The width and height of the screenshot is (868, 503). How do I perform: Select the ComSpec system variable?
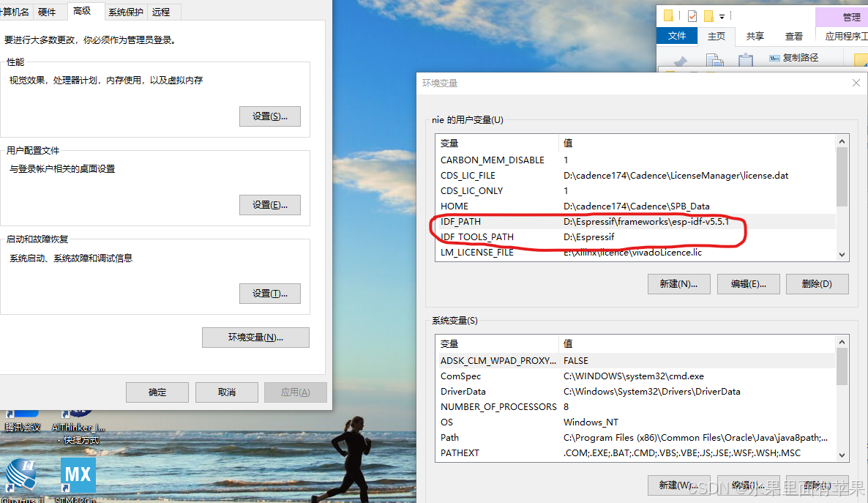tap(635, 376)
